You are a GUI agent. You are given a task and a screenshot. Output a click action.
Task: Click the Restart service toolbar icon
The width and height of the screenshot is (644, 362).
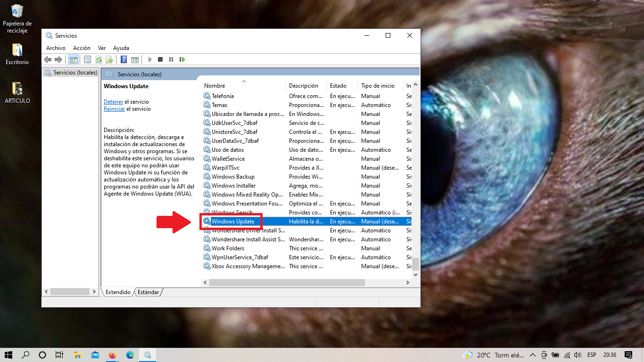182,59
